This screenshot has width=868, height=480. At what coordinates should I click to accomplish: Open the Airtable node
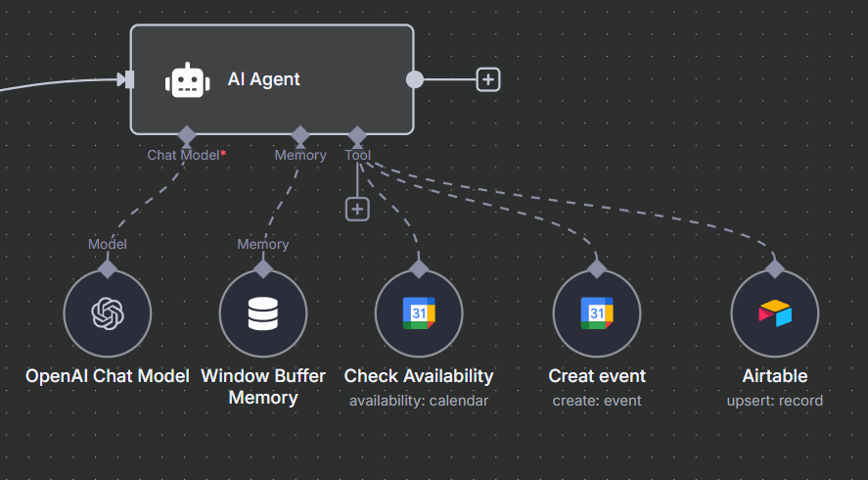tap(775, 313)
